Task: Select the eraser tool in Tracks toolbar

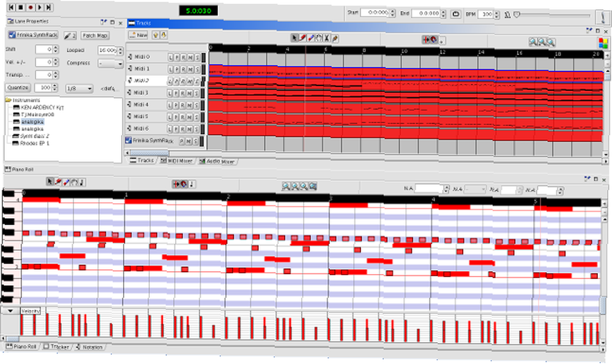Action: pos(311,38)
